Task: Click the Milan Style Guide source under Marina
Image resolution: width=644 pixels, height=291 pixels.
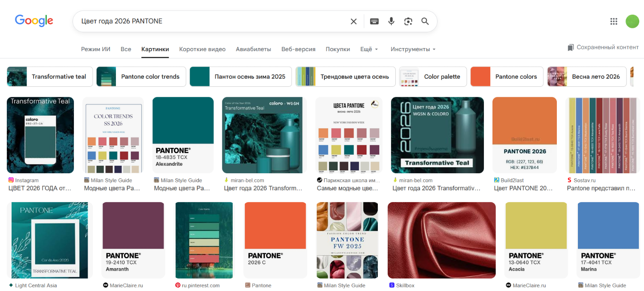Action: [606, 285]
